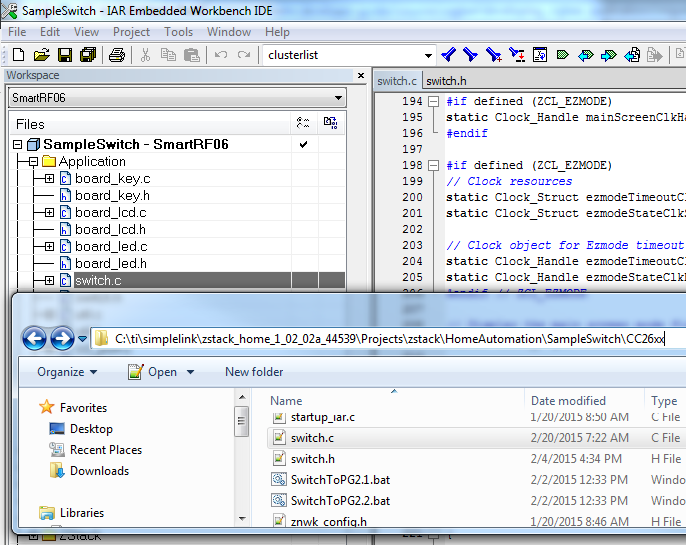Click the New document toolbar icon

[x=19, y=54]
